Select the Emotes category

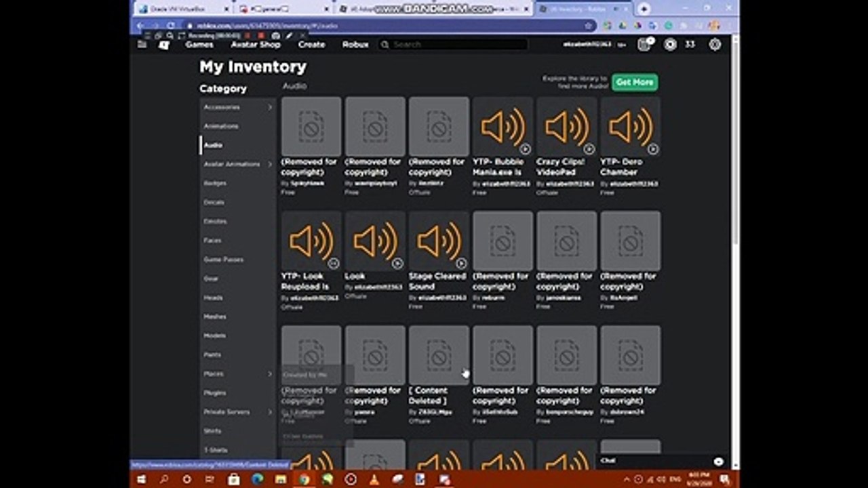(x=215, y=221)
